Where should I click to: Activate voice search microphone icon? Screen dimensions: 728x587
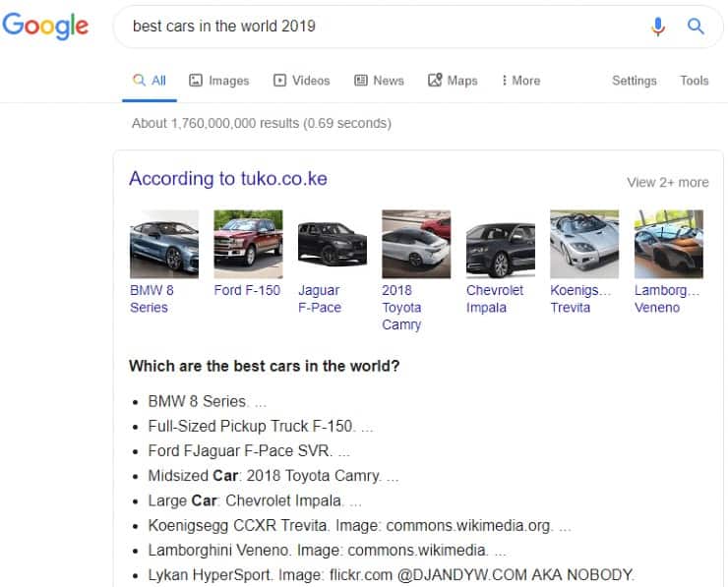pos(658,27)
